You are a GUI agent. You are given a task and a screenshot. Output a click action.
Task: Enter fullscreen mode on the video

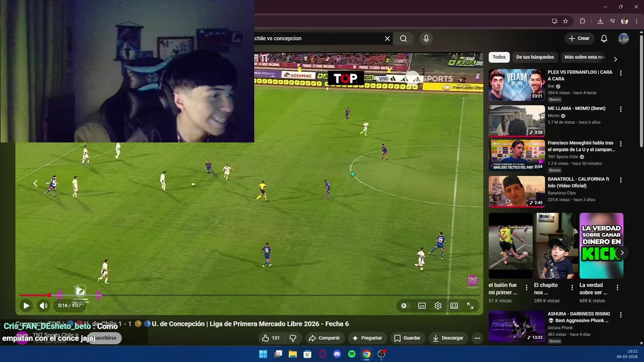pyautogui.click(x=470, y=306)
